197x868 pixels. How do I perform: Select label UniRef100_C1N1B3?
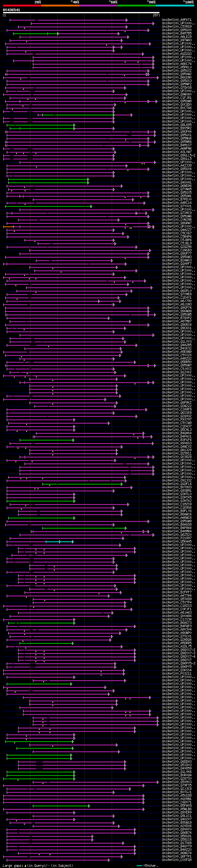[x=177, y=250]
